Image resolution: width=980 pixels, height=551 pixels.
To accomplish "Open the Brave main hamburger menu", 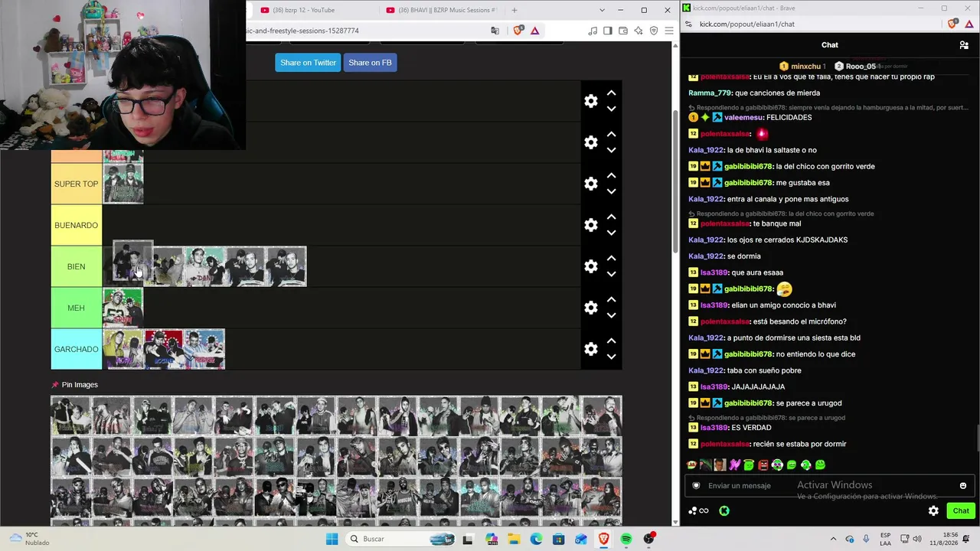I will [669, 31].
